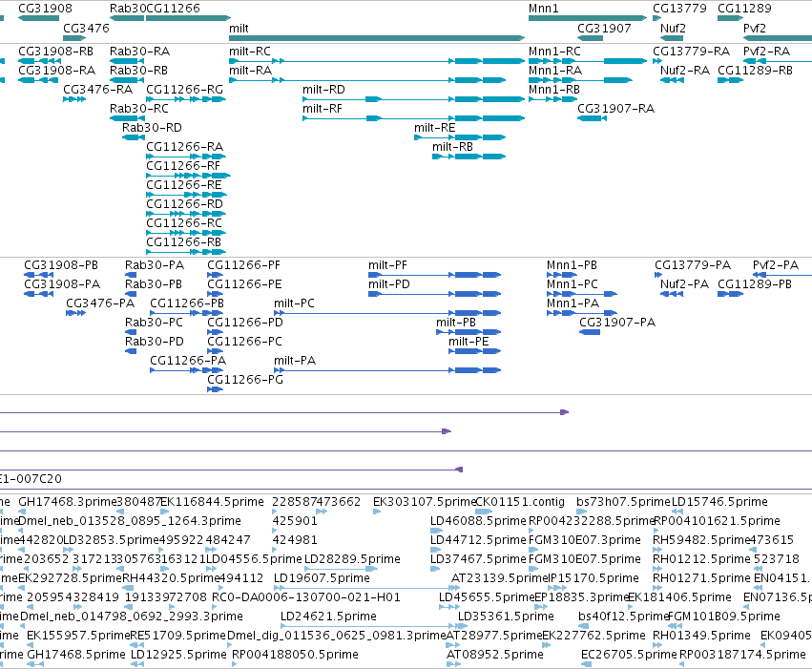Click the CG11289 gene label
The image size is (812, 669).
(744, 9)
